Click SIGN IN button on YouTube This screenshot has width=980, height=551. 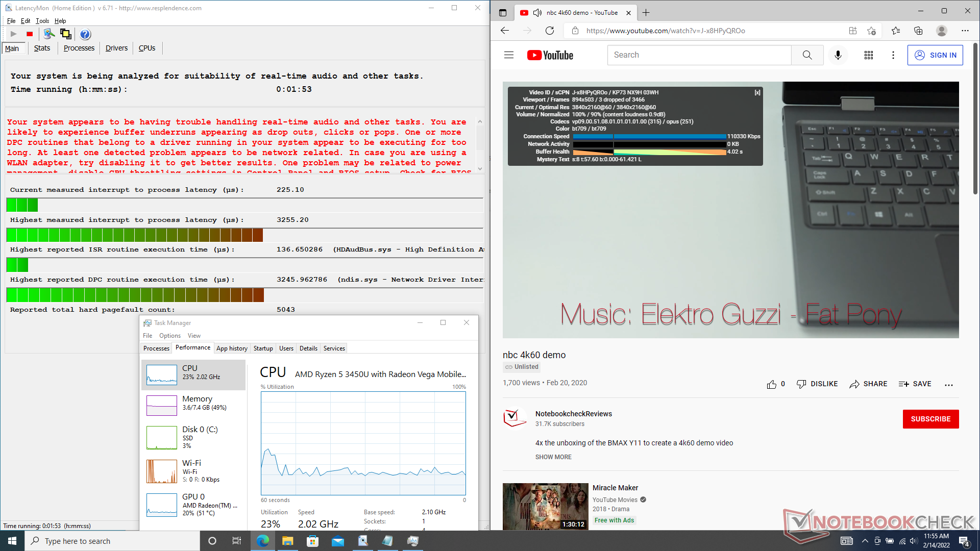pos(935,55)
